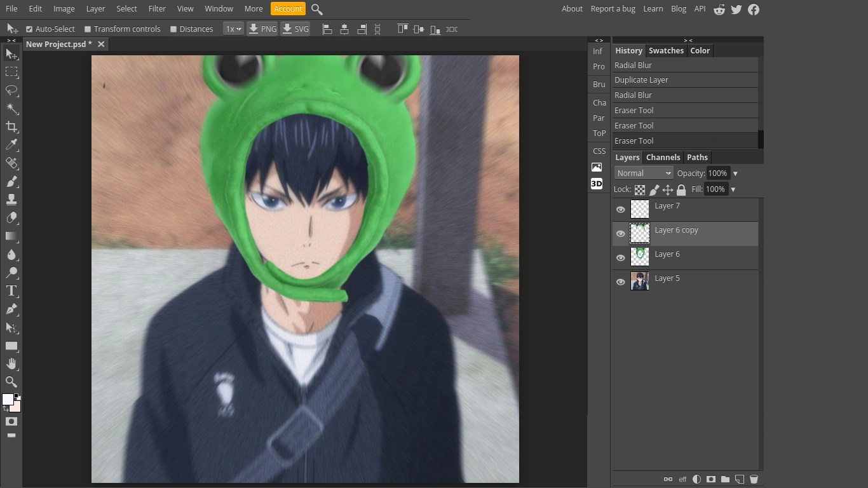Switch to the Paths tab
Viewport: 868px width, 488px height.
(697, 158)
